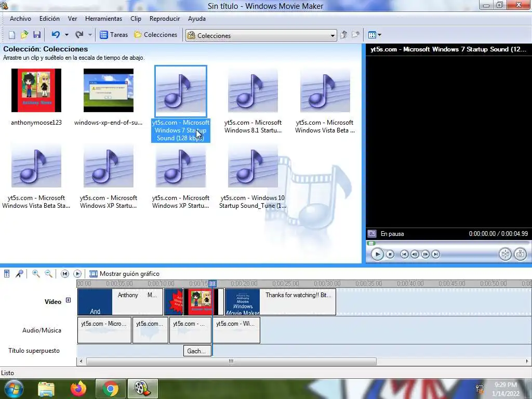This screenshot has height=399, width=532.
Task: Toggle full screen preview icon
Action: (372, 234)
